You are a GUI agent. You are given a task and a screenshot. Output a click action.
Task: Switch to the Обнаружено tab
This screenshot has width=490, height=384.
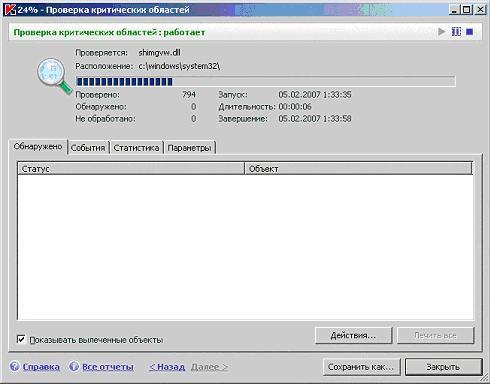[38, 147]
